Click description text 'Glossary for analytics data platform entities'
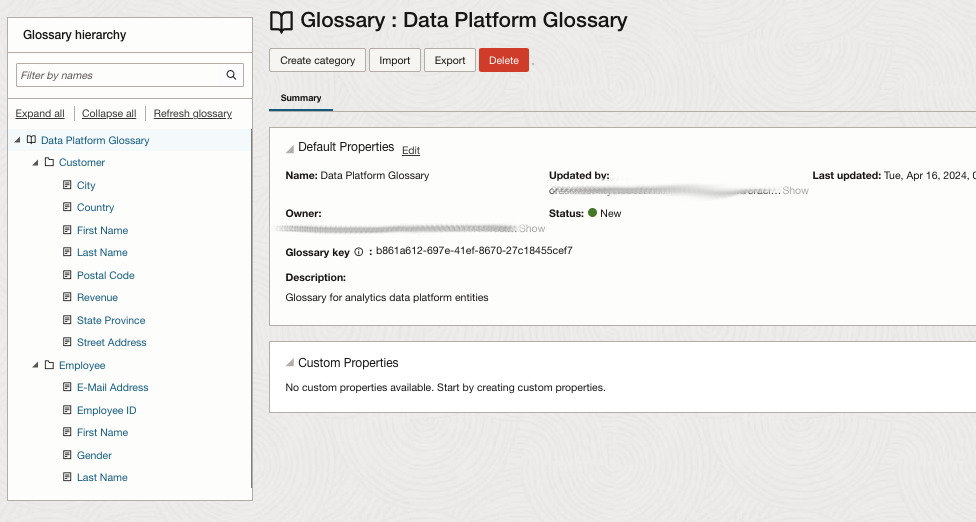Viewport: 976px width, 522px height. pos(387,297)
